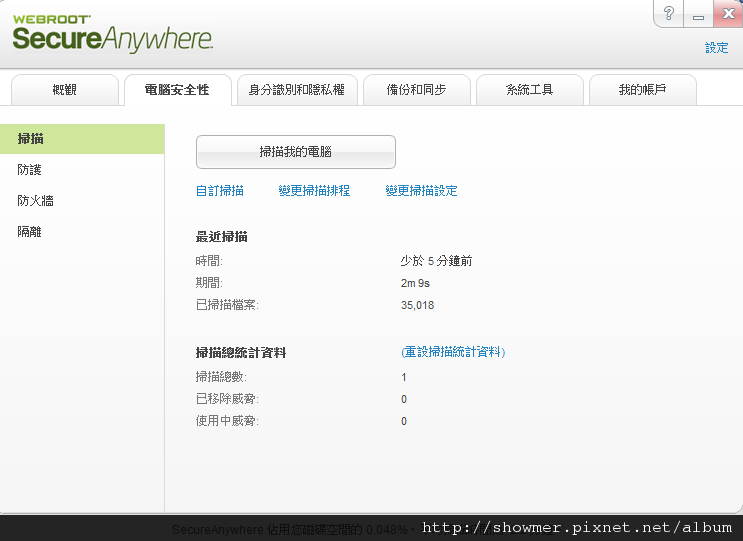
Task: Click the 掃描總數 value 1
Action: click(x=404, y=378)
